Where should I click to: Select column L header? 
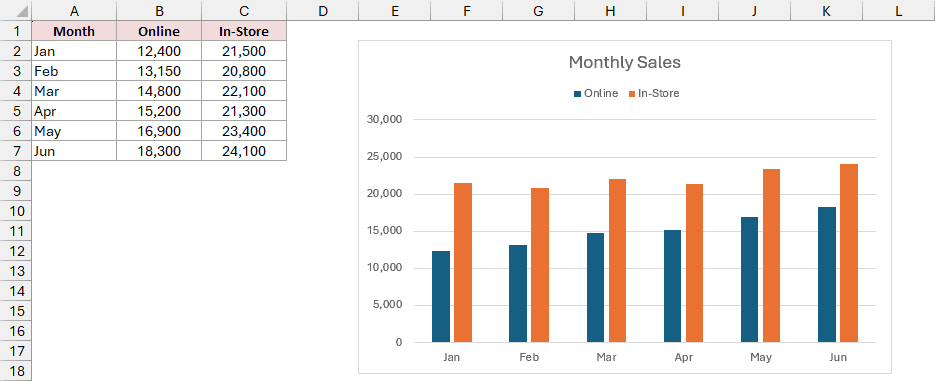tap(899, 10)
